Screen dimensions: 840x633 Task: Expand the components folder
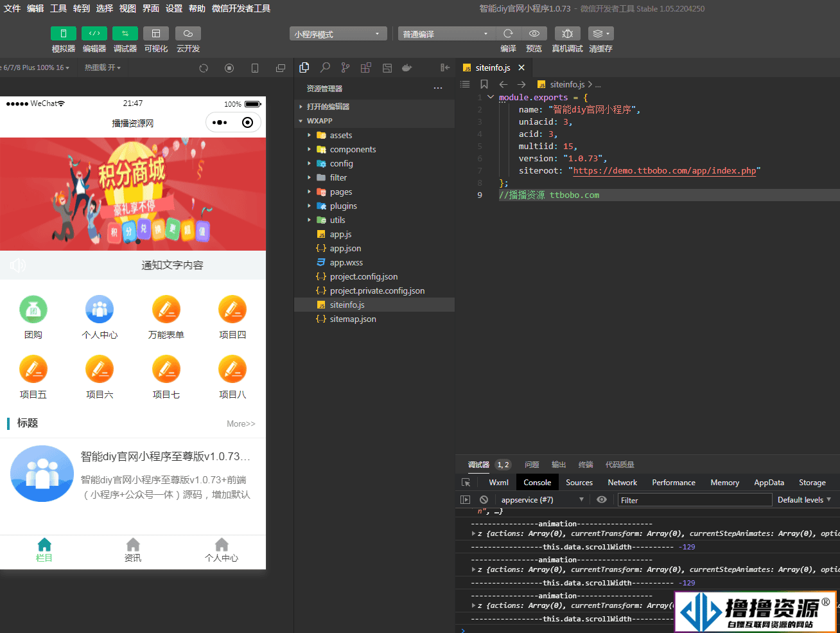click(374, 149)
